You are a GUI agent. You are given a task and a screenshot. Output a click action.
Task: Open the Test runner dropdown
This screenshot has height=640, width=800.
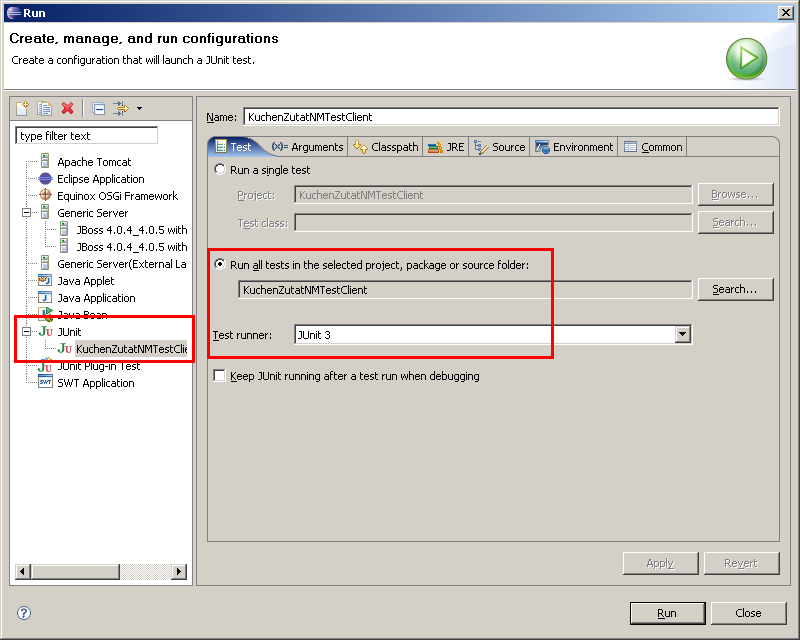[683, 335]
